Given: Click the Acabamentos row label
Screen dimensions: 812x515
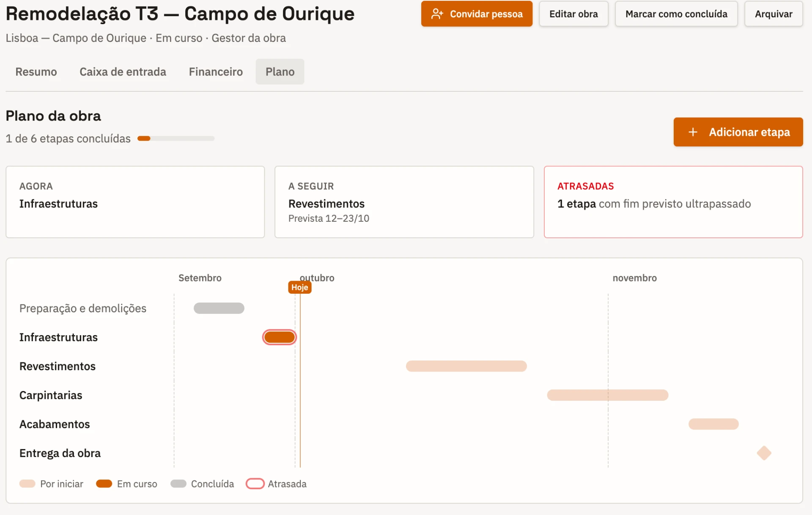Looking at the screenshot, I should pos(55,424).
